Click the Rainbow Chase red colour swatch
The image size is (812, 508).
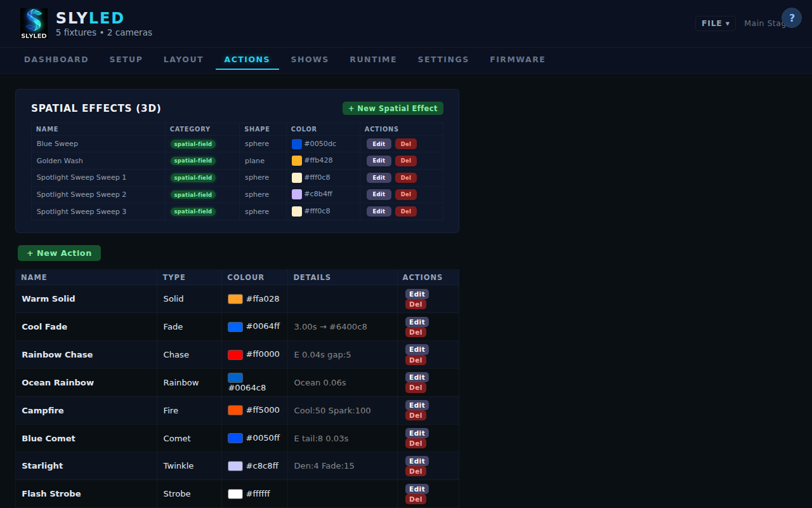(x=235, y=354)
